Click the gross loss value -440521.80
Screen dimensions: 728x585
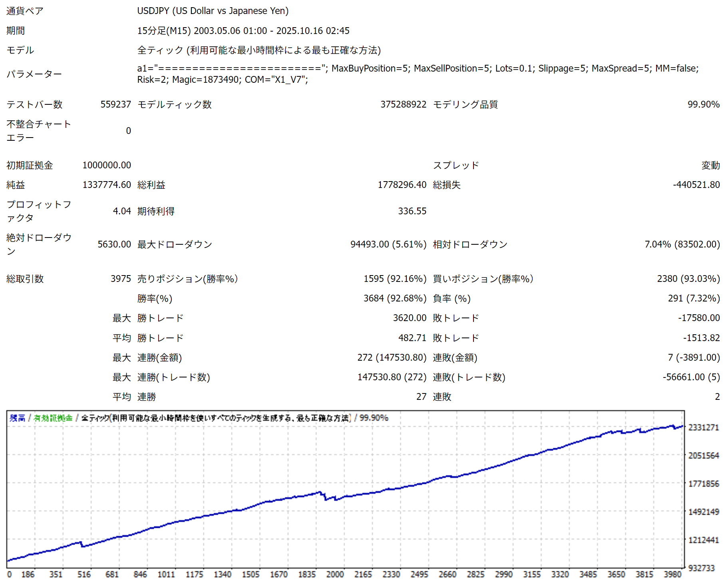[x=696, y=185]
